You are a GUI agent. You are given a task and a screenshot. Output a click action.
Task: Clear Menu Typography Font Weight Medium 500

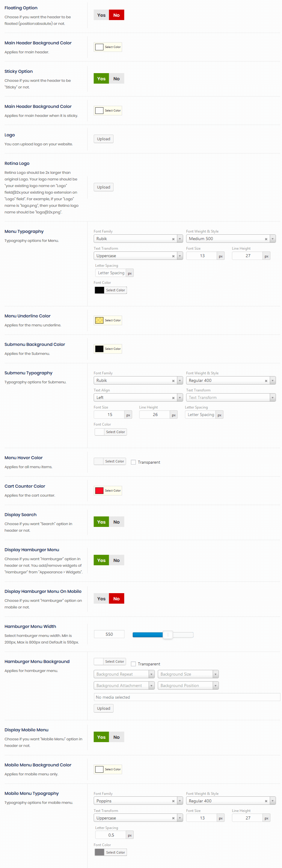click(x=266, y=239)
